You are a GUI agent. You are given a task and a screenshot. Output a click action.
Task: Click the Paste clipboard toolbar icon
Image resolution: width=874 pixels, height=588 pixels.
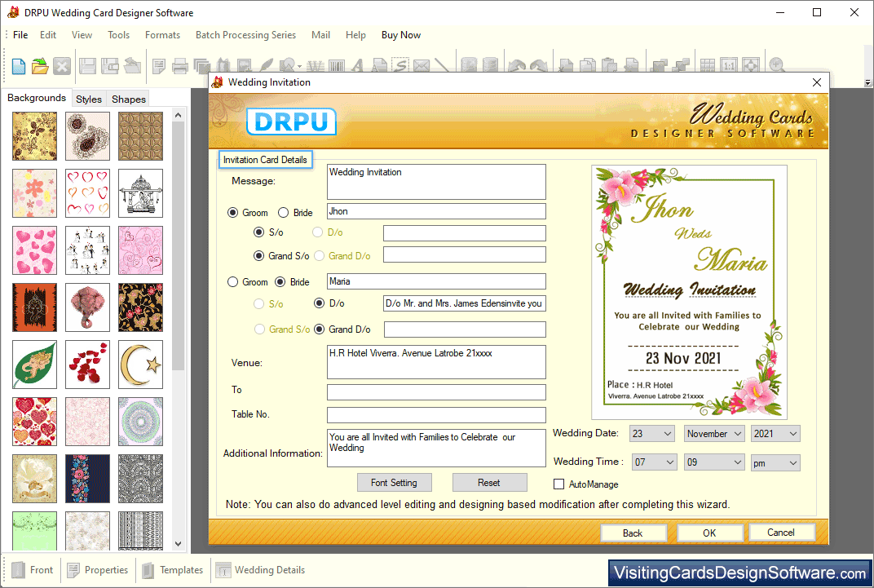click(x=609, y=66)
